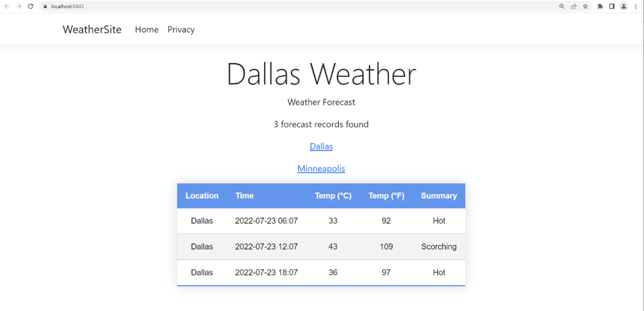This screenshot has height=311, width=644.
Task: Click the Temp (°F) column header
Action: 386,196
